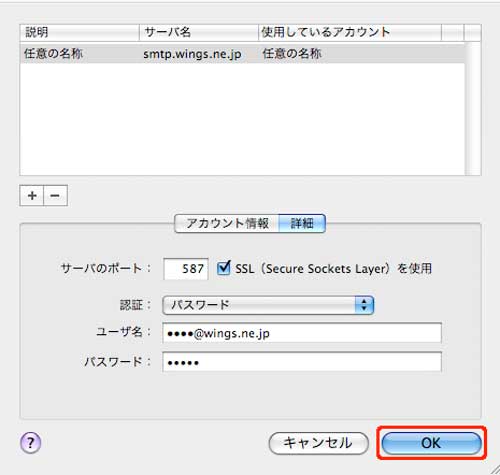The height and width of the screenshot is (475, 500).
Task: Focus the サーバのポート field showing 587
Action: pos(186,269)
